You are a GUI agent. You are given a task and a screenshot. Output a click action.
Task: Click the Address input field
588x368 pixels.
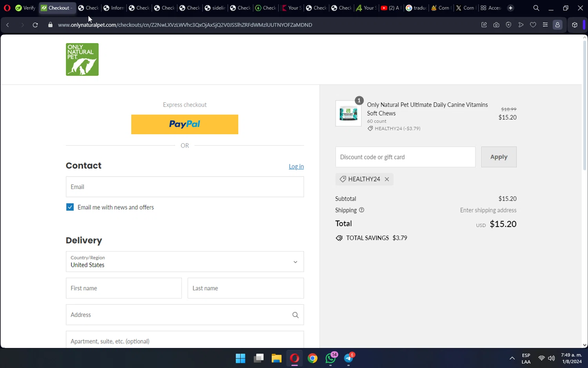tap(185, 315)
